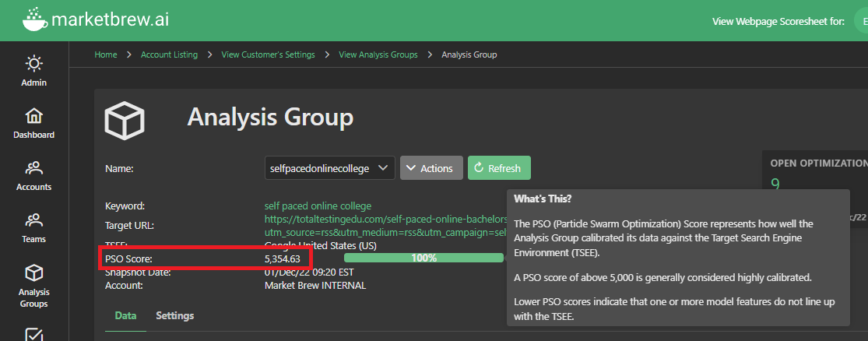Screen dimensions: 868x341
Task: Open View Webpage Scoresheet selector
Action: pyautogui.click(x=859, y=21)
